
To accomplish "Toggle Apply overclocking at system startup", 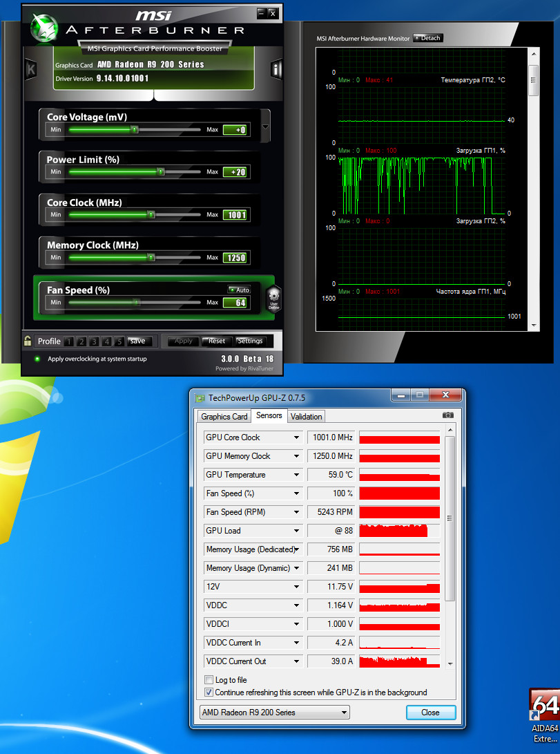I will pos(37,359).
